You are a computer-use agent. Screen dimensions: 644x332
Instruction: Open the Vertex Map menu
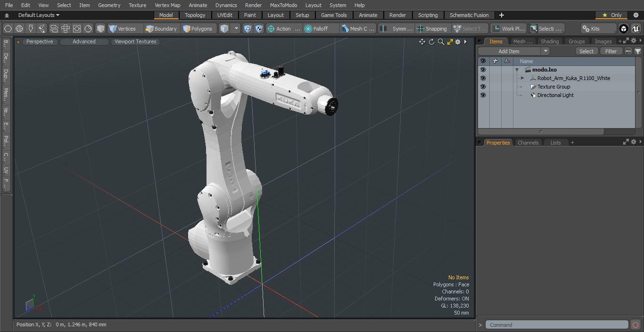click(x=167, y=5)
